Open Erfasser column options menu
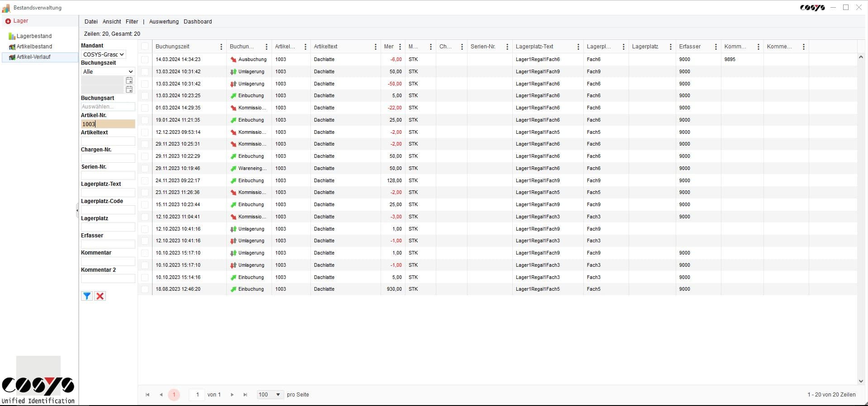Screen dimensions: 868x406 tap(716, 47)
